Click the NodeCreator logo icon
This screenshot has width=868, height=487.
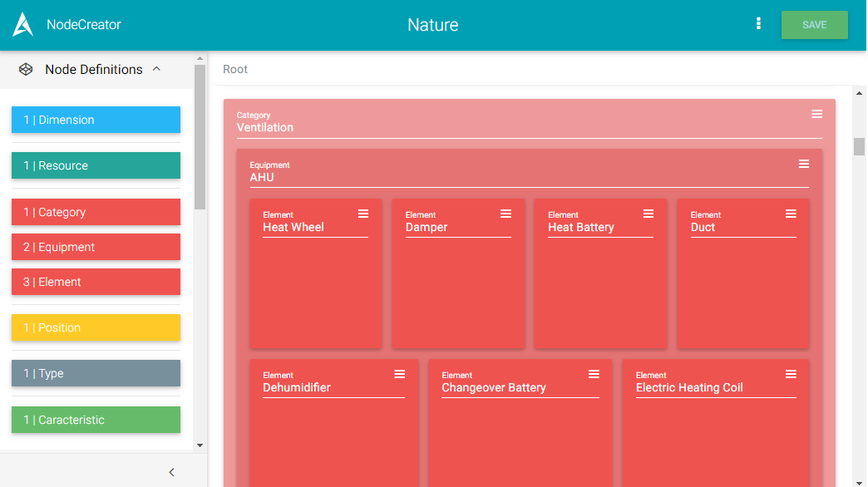point(23,25)
